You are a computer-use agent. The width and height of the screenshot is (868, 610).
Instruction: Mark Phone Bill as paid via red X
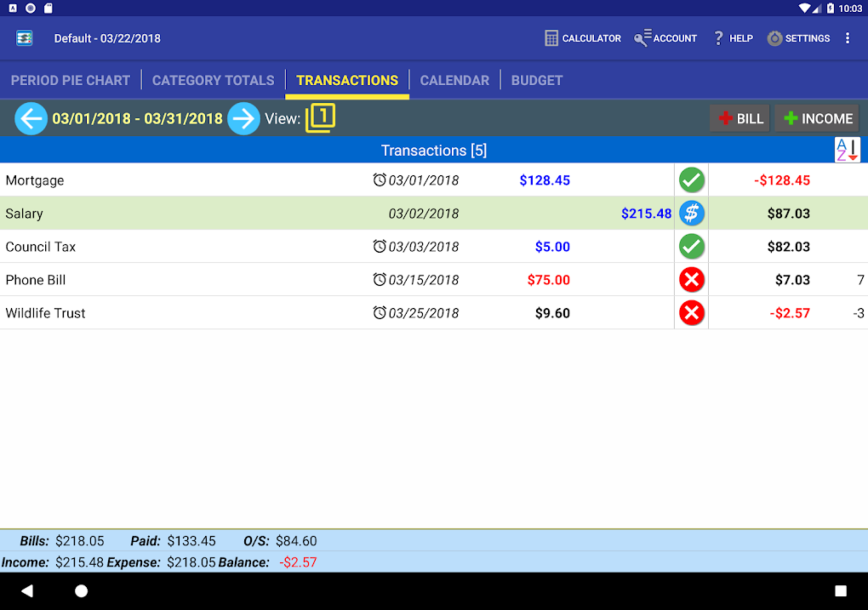pos(691,280)
